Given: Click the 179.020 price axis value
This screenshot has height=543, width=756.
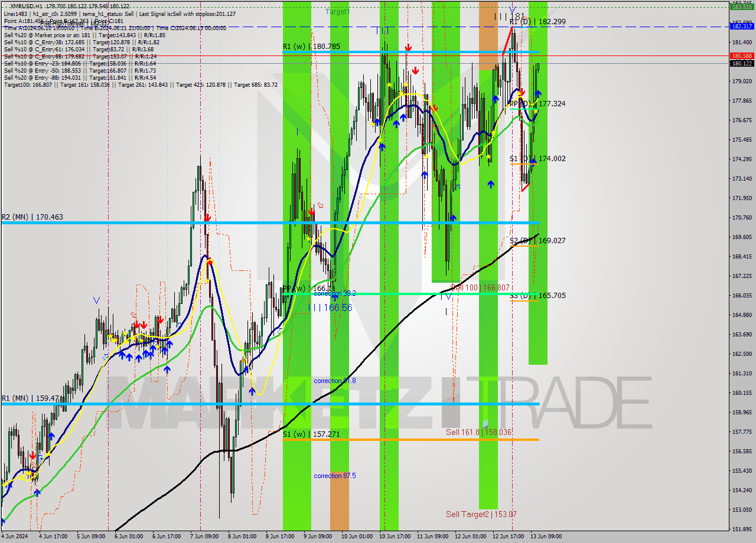Looking at the screenshot, I should [x=741, y=81].
